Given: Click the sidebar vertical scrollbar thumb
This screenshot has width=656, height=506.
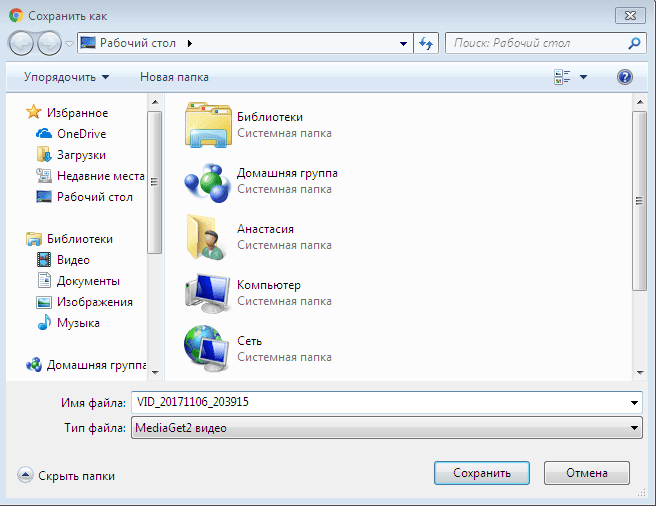Looking at the screenshot, I should coord(155,182).
